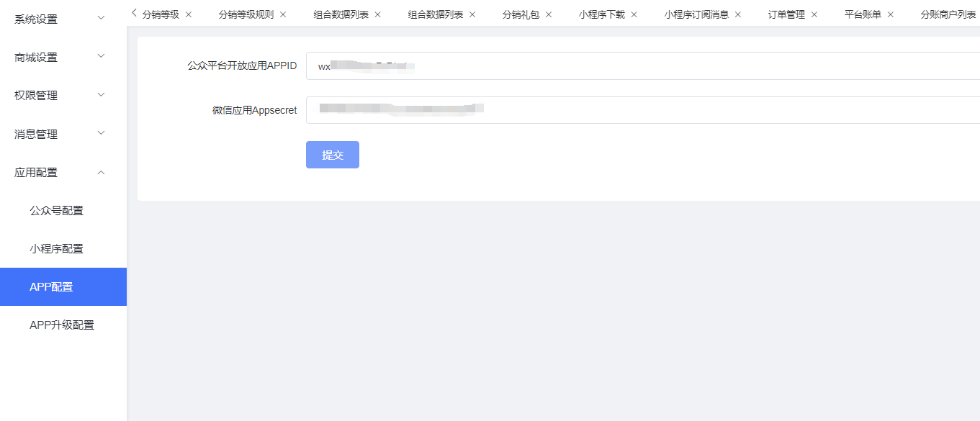Collapse the 应用配置 menu chevron
This screenshot has height=421, width=980.
102,171
